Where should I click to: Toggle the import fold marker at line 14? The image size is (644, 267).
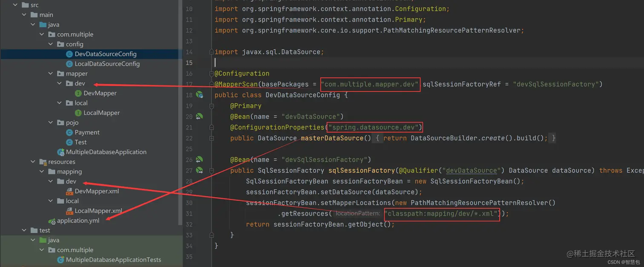pyautogui.click(x=211, y=52)
